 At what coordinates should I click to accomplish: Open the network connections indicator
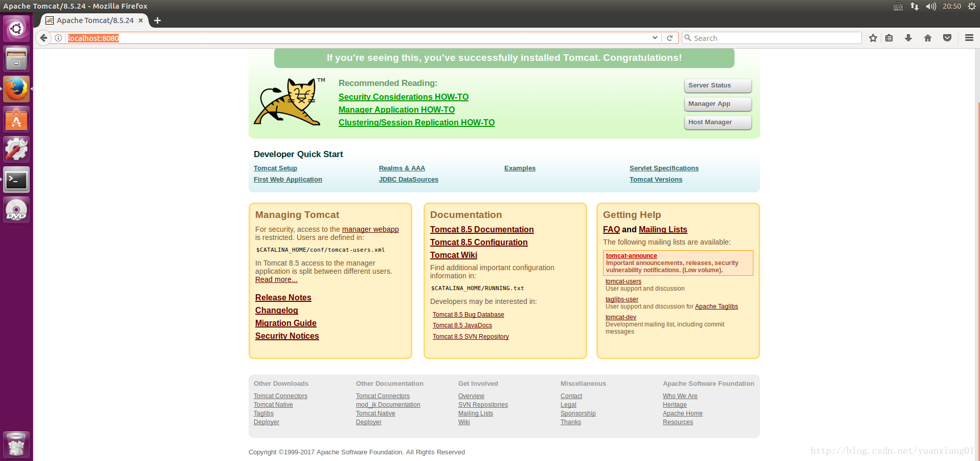[915, 6]
